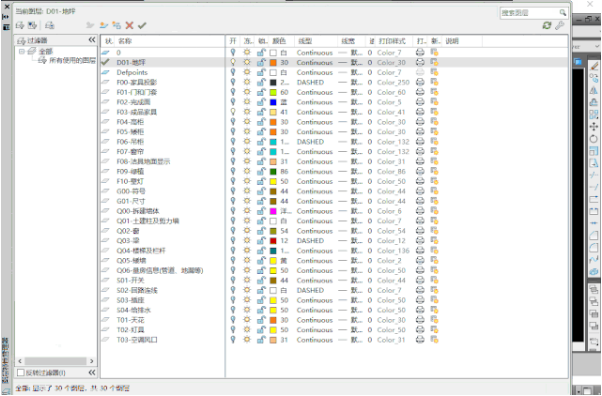
Task: Change magenta color swatch of layer Q00
Action: pos(273,211)
